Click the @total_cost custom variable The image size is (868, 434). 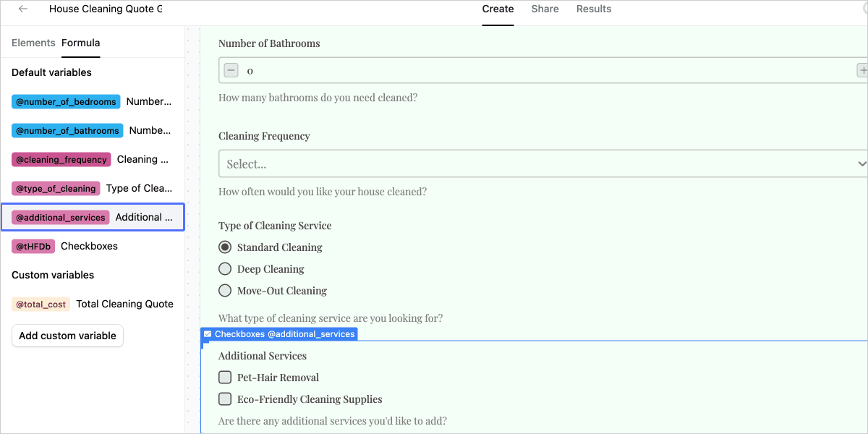point(41,305)
